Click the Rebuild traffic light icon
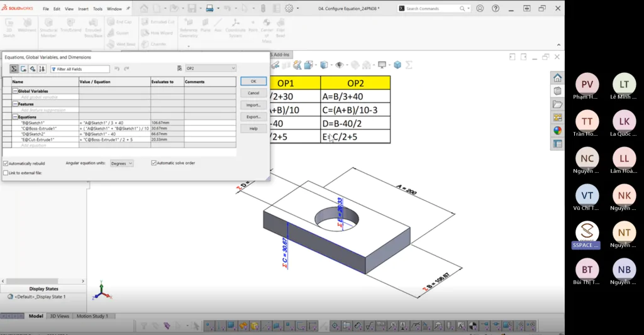644x335 pixels. tap(264, 8)
